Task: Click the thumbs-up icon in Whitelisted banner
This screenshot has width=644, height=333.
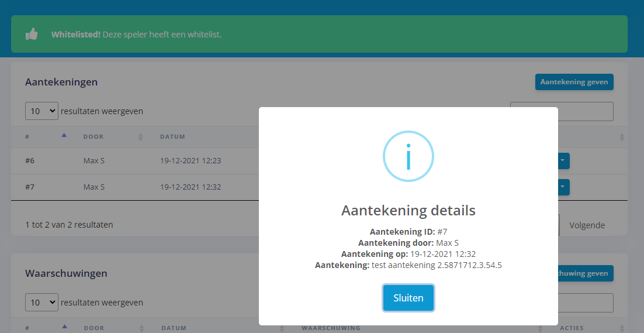Action: (32, 35)
